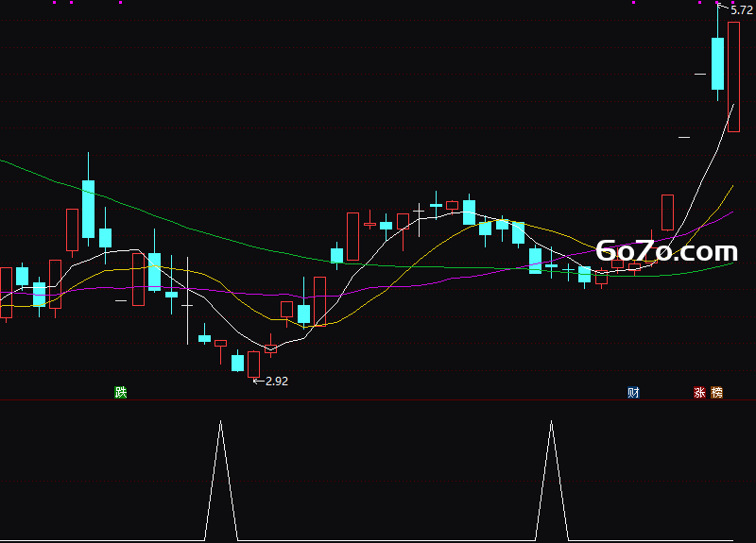
Task: Select the 5.72 high price label
Action: 742,10
